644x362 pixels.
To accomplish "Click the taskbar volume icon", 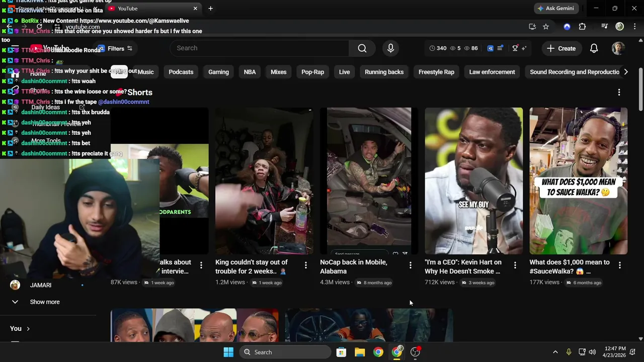I will pyautogui.click(x=592, y=352).
